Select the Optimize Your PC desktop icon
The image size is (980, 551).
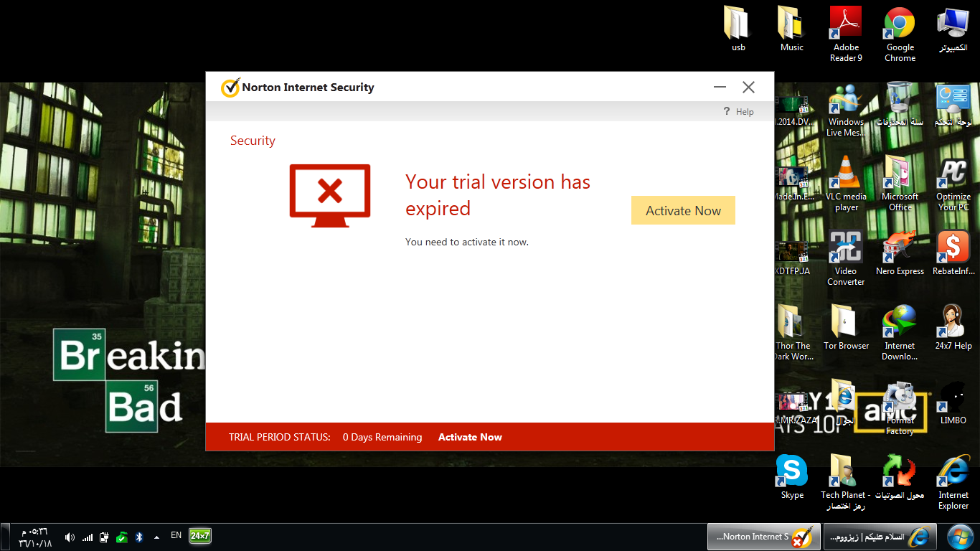coord(953,184)
